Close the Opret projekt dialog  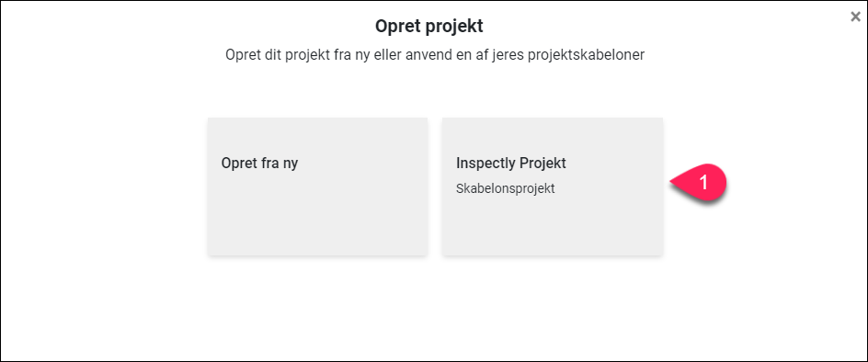[x=855, y=17]
